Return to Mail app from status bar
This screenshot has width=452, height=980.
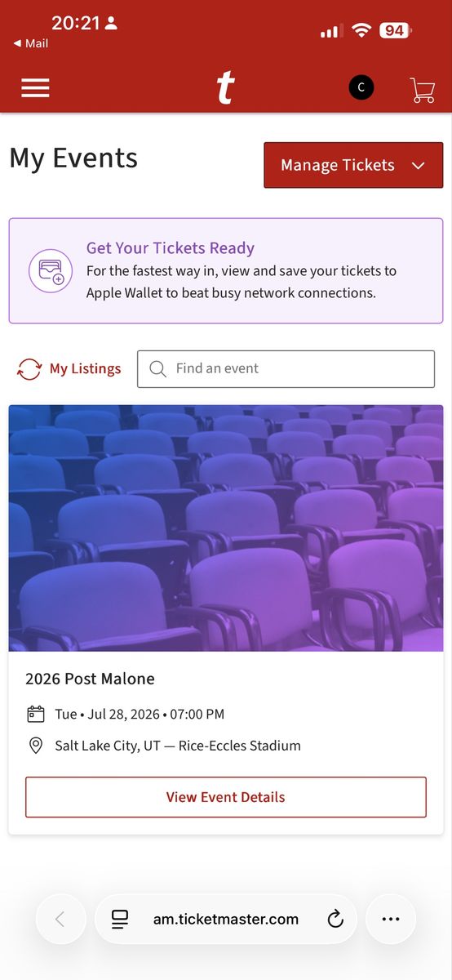31,44
